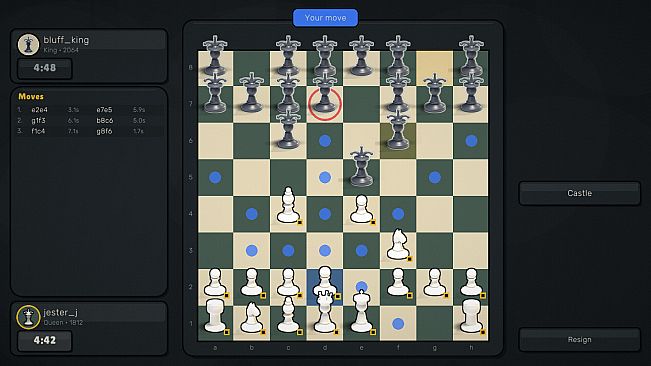Select the white bishop on c4
The width and height of the screenshot is (651, 366).
click(x=288, y=205)
